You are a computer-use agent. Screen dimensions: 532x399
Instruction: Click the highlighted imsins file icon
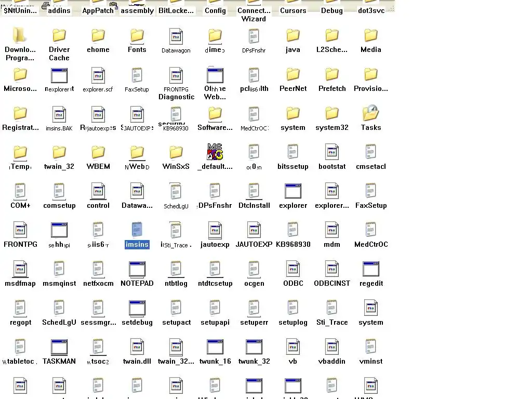click(137, 230)
